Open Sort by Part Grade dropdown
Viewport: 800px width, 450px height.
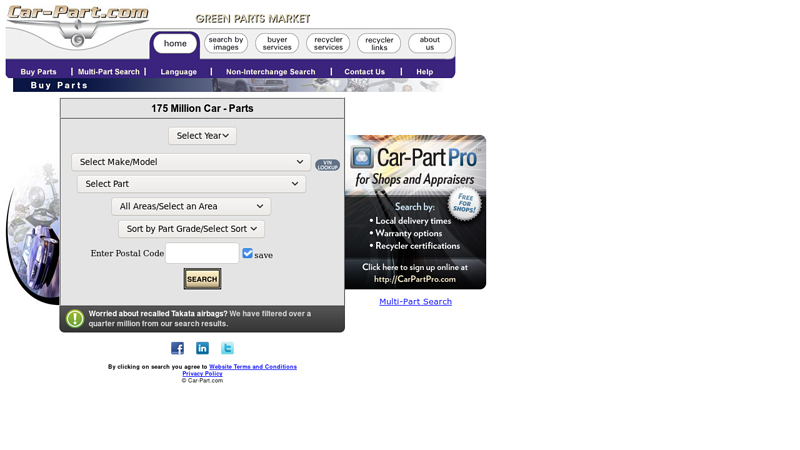tap(191, 229)
